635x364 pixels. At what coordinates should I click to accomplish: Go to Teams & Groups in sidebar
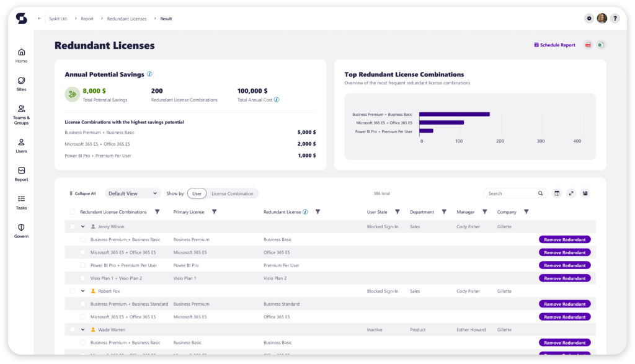pyautogui.click(x=22, y=114)
